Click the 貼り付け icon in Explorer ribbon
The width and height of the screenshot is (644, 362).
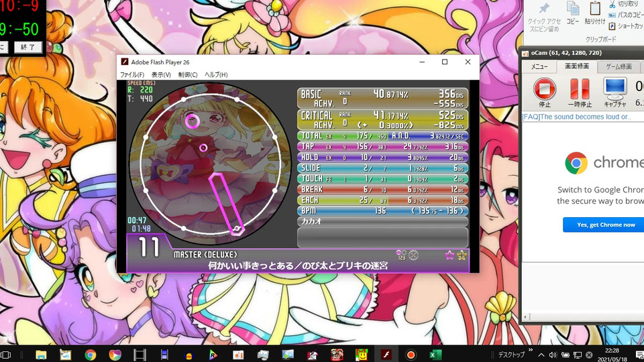pyautogui.click(x=595, y=8)
